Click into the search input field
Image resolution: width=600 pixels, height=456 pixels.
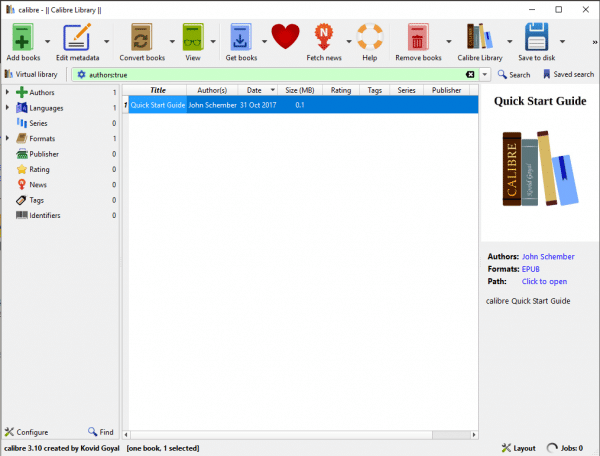click(x=270, y=75)
